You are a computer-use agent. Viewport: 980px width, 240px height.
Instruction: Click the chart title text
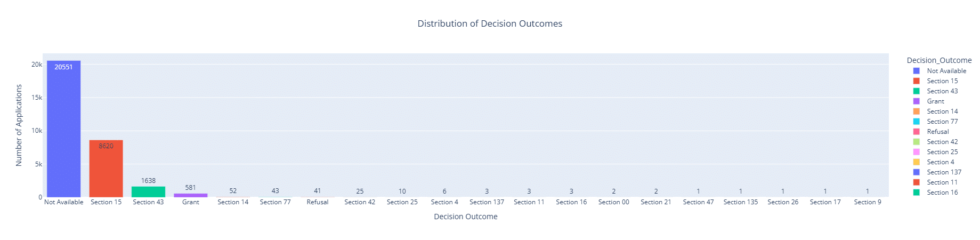[x=490, y=23]
